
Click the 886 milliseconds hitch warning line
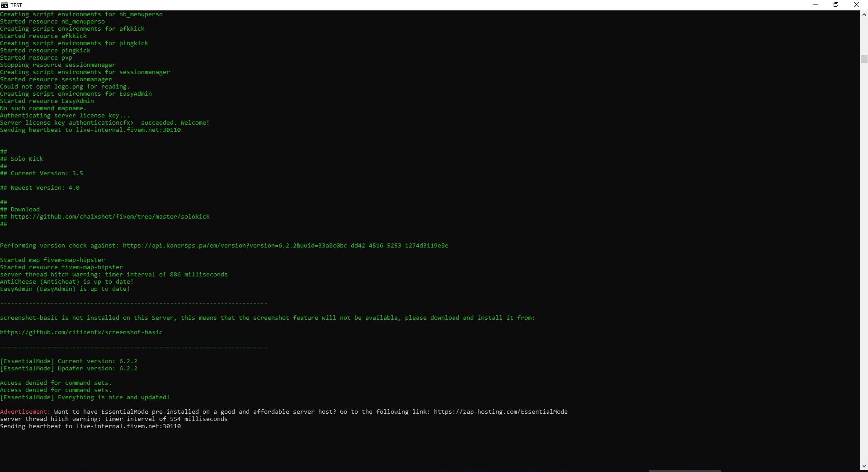[x=114, y=275]
